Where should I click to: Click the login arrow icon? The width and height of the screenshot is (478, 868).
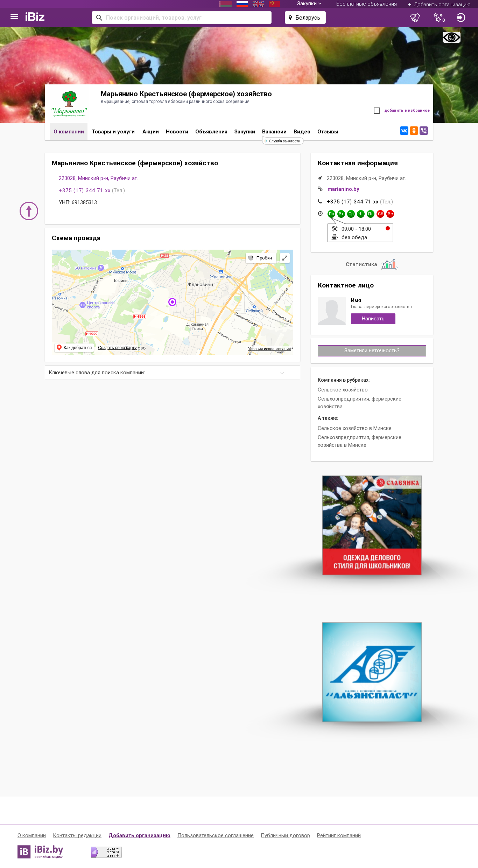click(x=461, y=18)
